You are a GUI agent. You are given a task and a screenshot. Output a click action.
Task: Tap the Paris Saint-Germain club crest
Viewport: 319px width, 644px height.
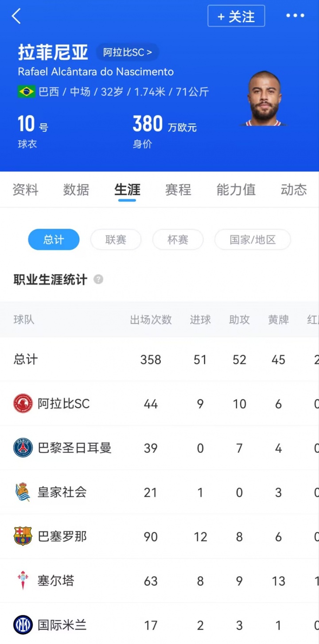(23, 448)
